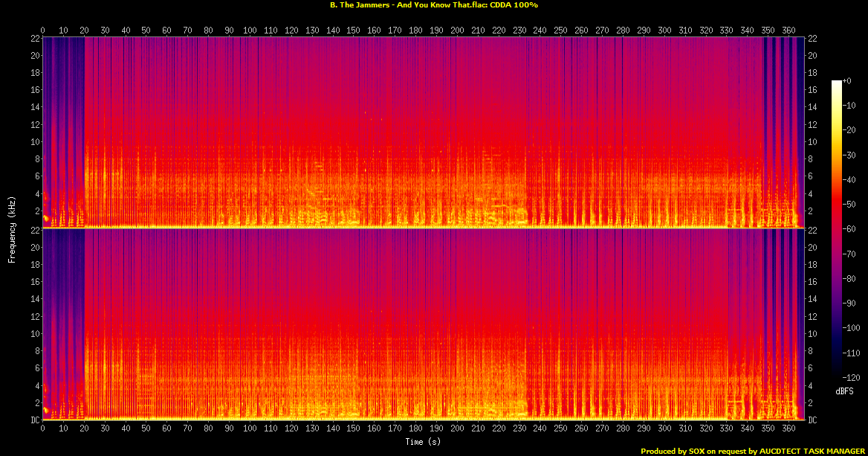Click the "dBFS" label under color scale
Screen dimensions: 868x456
(x=845, y=391)
